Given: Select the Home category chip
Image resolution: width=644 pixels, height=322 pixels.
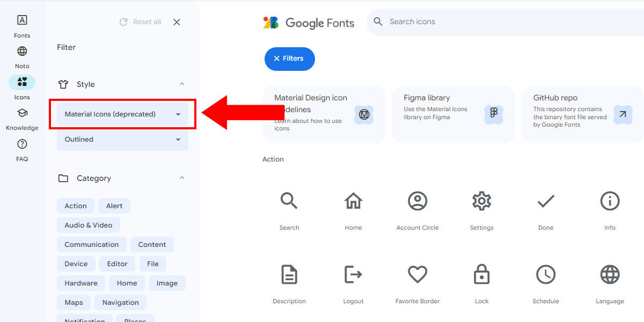Looking at the screenshot, I should coord(127,283).
